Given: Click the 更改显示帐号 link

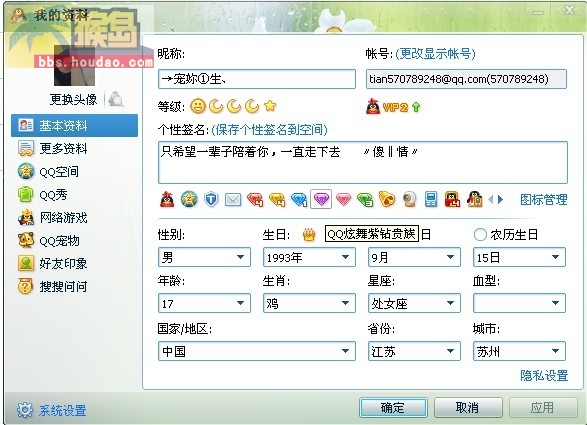Looking at the screenshot, I should 435,54.
